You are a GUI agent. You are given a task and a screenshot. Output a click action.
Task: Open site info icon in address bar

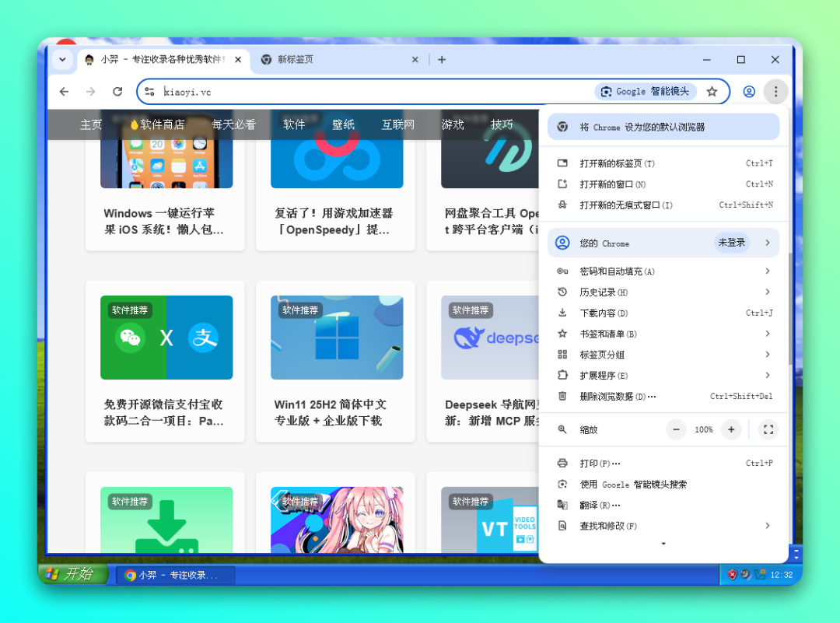pos(150,92)
